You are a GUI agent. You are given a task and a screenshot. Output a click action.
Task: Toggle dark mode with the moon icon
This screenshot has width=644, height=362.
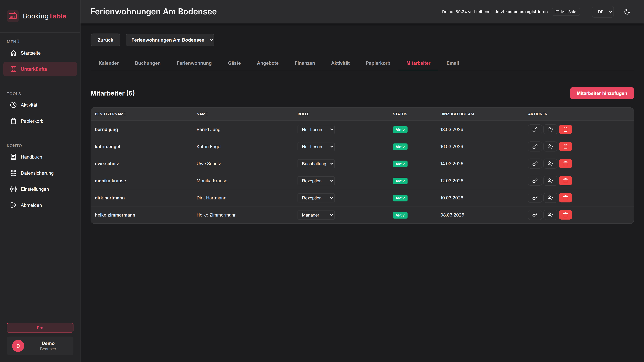pyautogui.click(x=627, y=12)
